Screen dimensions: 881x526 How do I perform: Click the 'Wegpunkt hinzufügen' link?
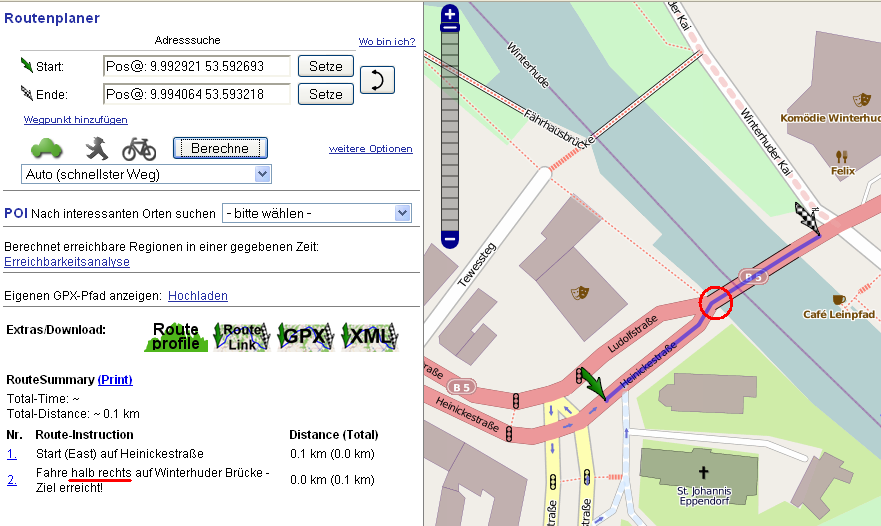tap(75, 120)
